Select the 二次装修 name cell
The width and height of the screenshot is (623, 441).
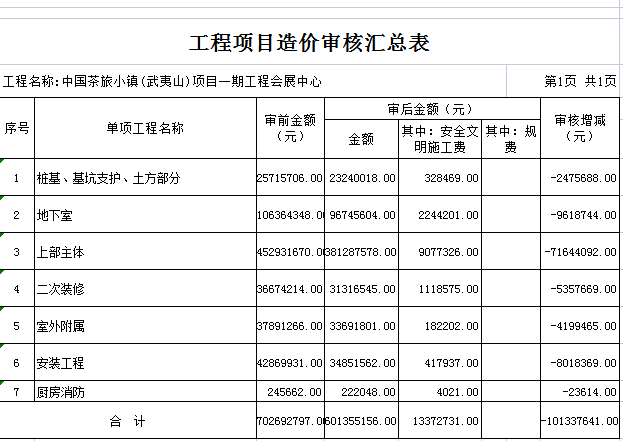coord(145,288)
